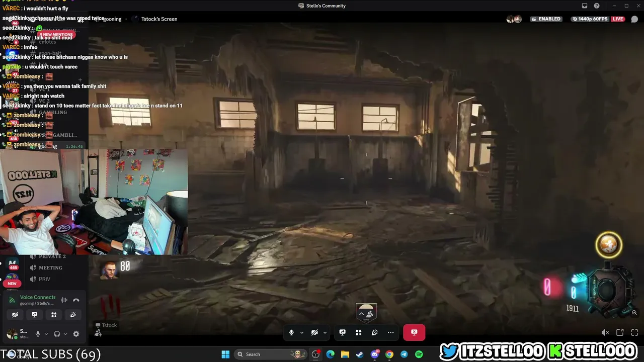Click the viewer avatars in the stream header
The image size is (644, 362).
pyautogui.click(x=514, y=19)
